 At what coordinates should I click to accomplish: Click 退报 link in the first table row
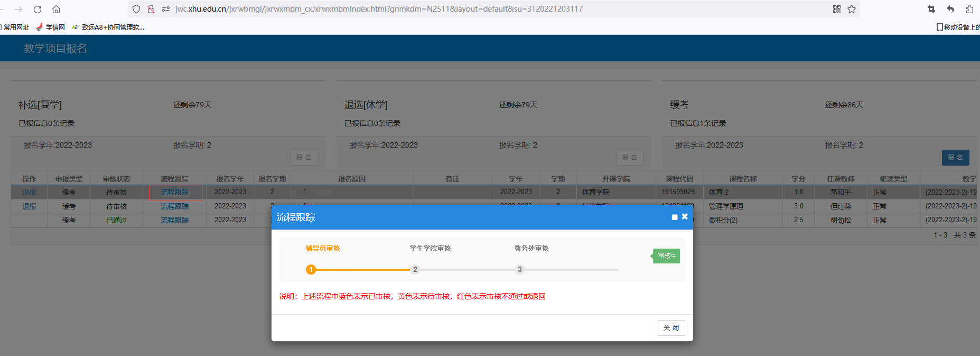pos(29,192)
